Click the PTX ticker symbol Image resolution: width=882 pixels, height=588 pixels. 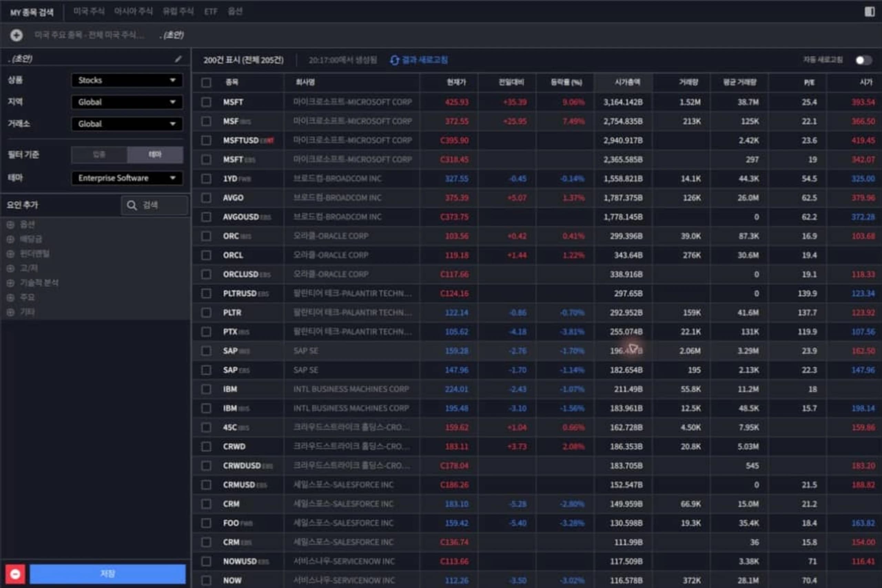[x=230, y=332]
